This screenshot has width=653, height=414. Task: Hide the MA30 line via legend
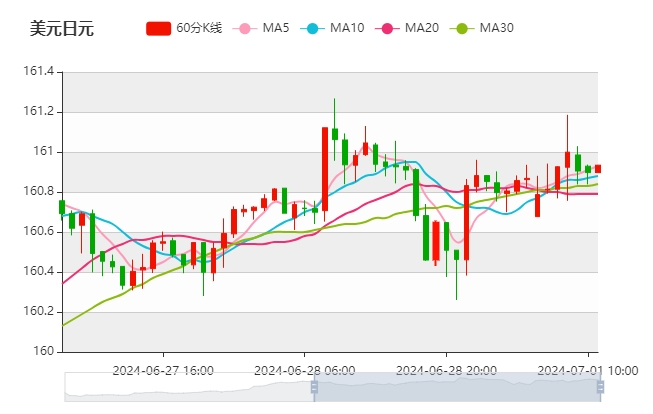pos(482,28)
